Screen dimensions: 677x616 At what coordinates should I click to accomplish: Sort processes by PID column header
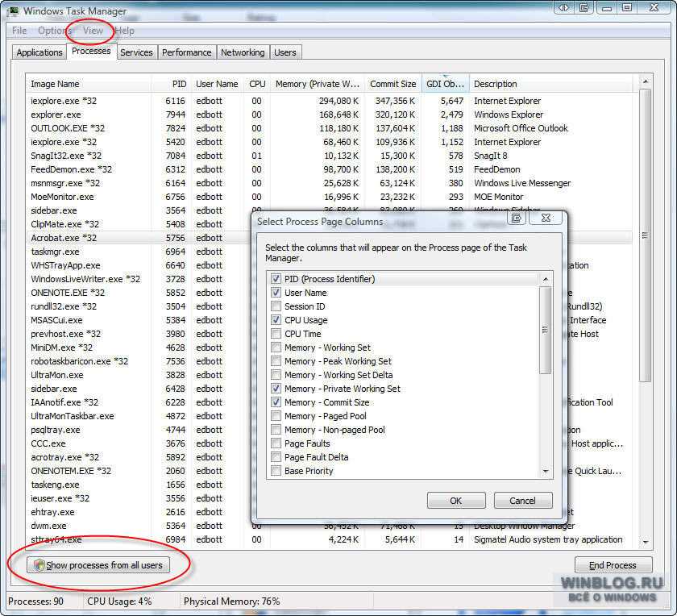(171, 84)
